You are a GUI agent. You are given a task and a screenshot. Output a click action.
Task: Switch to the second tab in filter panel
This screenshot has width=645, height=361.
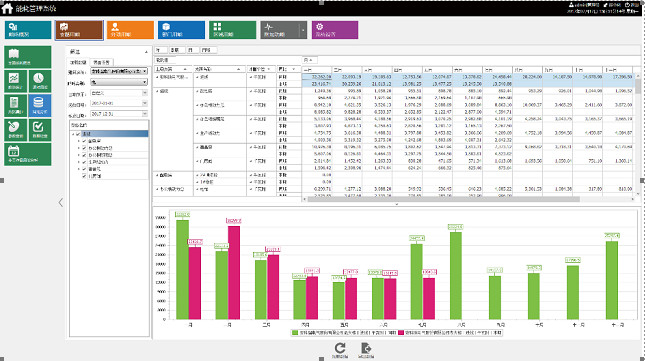[101, 62]
